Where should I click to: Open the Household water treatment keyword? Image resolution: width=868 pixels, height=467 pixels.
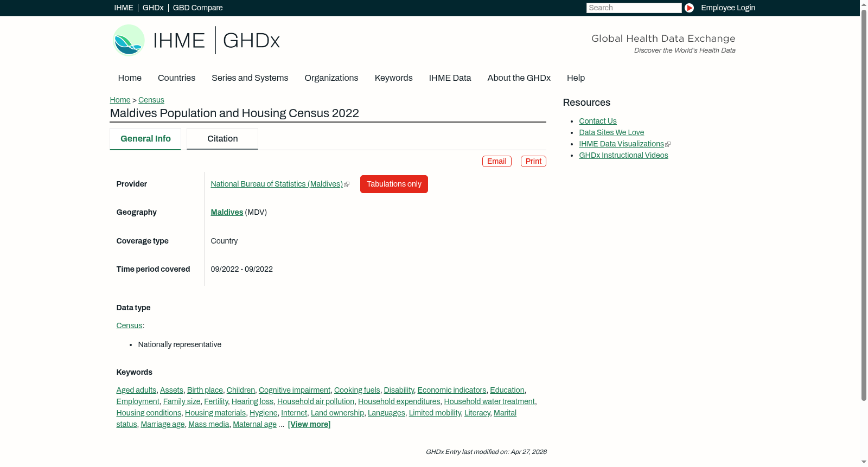click(489, 402)
